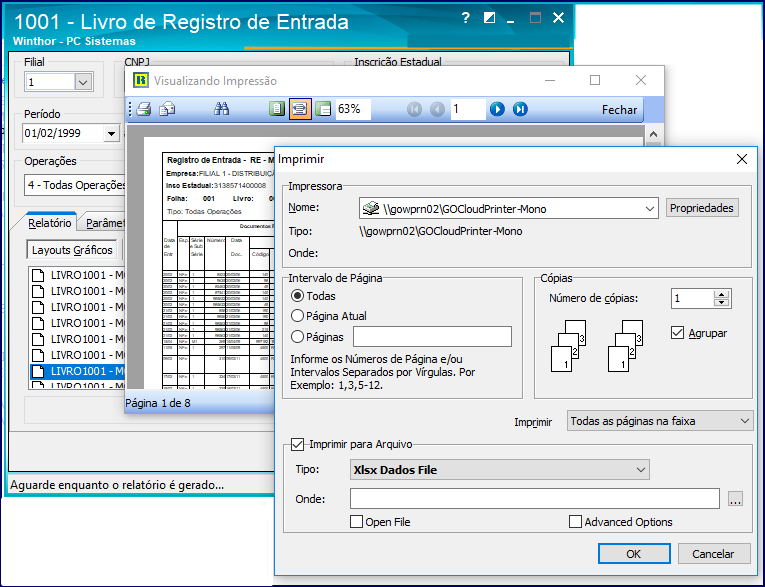Open the binoculars search tool
This screenshot has width=765, height=587.
pyautogui.click(x=221, y=109)
